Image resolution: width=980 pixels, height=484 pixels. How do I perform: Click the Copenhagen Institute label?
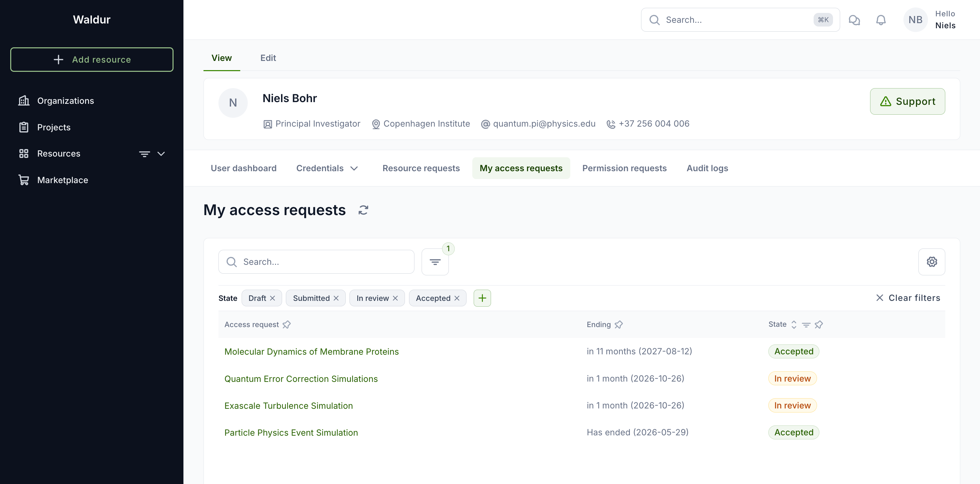pos(426,124)
